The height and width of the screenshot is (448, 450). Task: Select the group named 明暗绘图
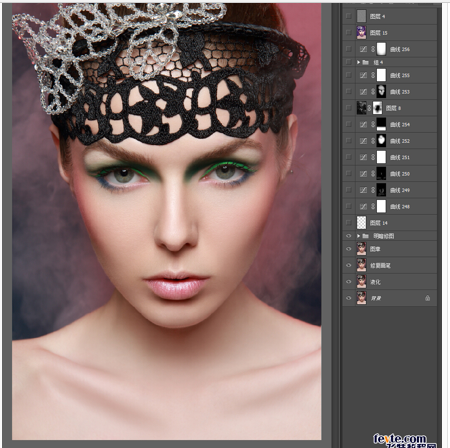pyautogui.click(x=390, y=236)
